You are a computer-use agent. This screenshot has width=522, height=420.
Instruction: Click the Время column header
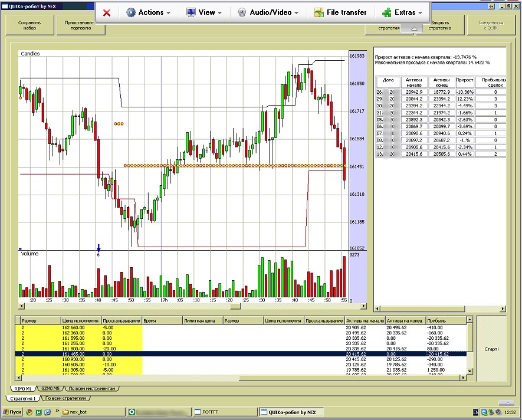(162, 321)
